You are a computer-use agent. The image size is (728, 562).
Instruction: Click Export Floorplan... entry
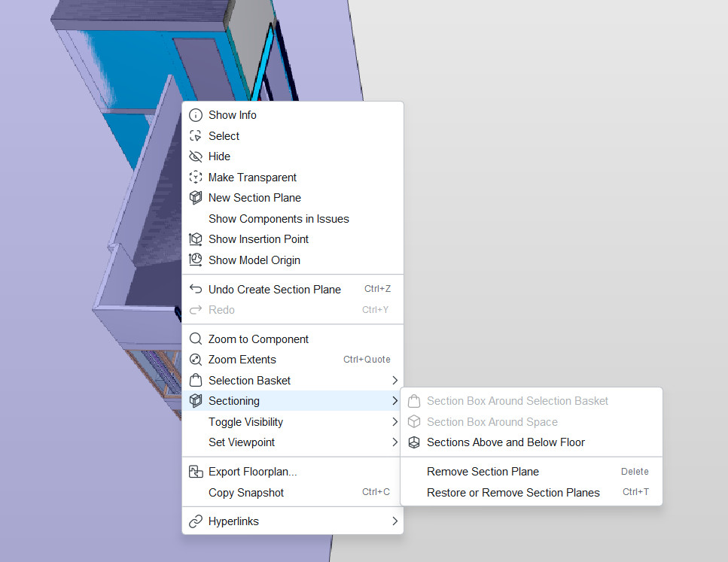pos(252,472)
